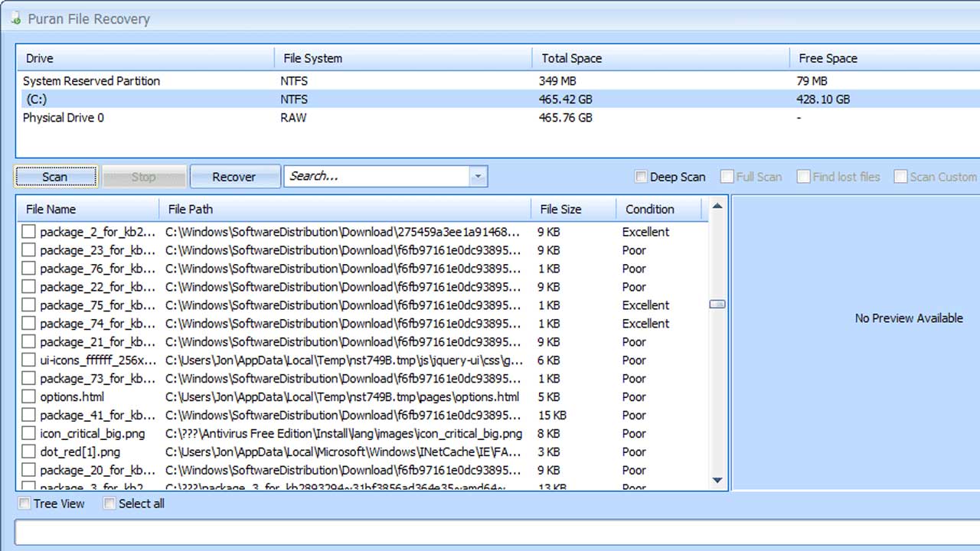Open the Search dropdown arrow
Screen dimensions: 980x551
478,177
